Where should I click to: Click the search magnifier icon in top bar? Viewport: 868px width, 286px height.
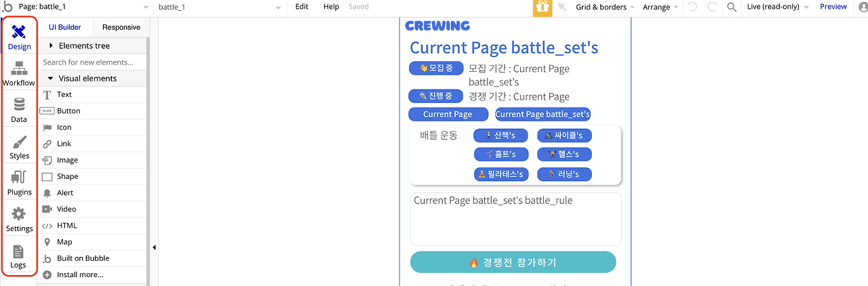[x=732, y=7]
